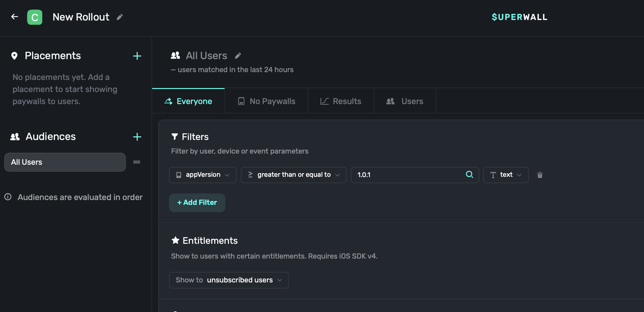Viewport: 644px width, 312px height.
Task: Open the unsubscribed users entitlement dropdown
Action: pos(229,280)
